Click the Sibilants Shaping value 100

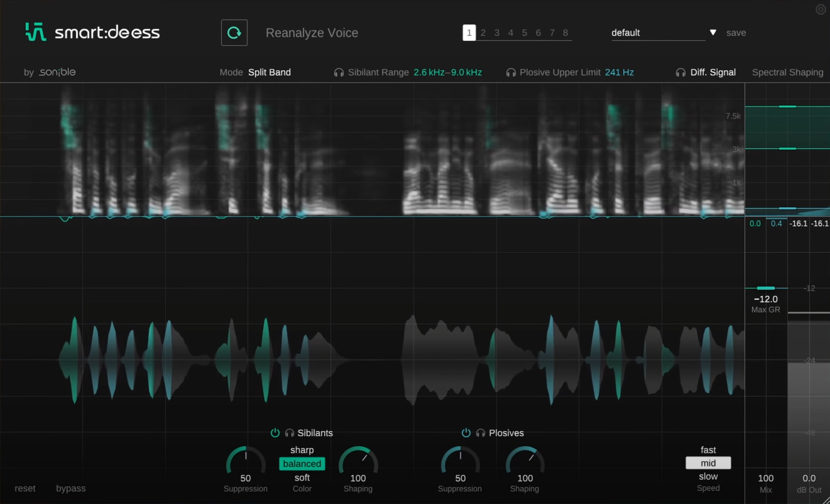point(358,478)
